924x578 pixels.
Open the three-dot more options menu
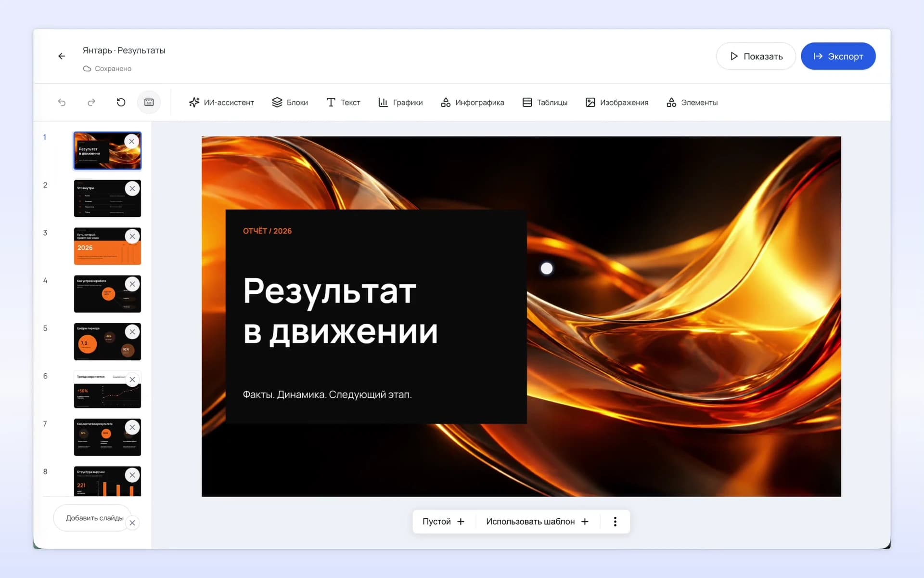615,522
